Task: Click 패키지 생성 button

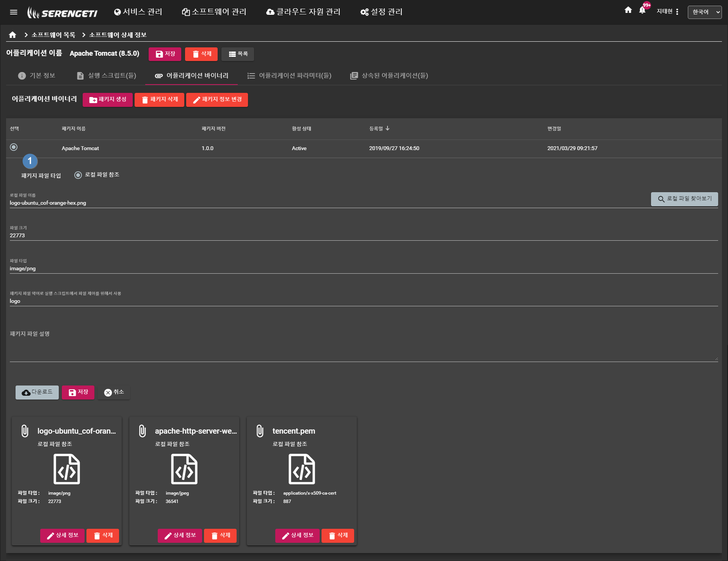Action: [x=108, y=100]
